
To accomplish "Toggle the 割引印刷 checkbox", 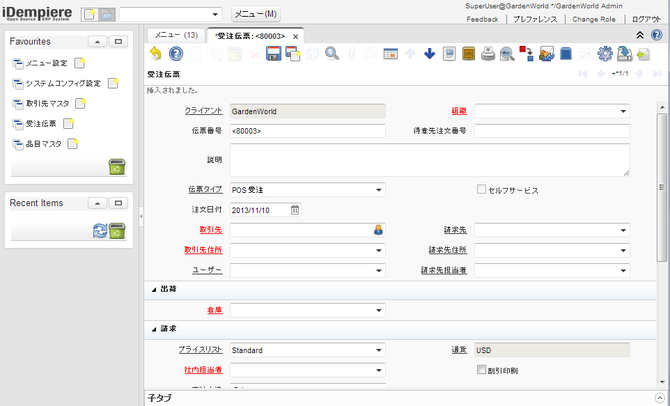I will tap(482, 370).
